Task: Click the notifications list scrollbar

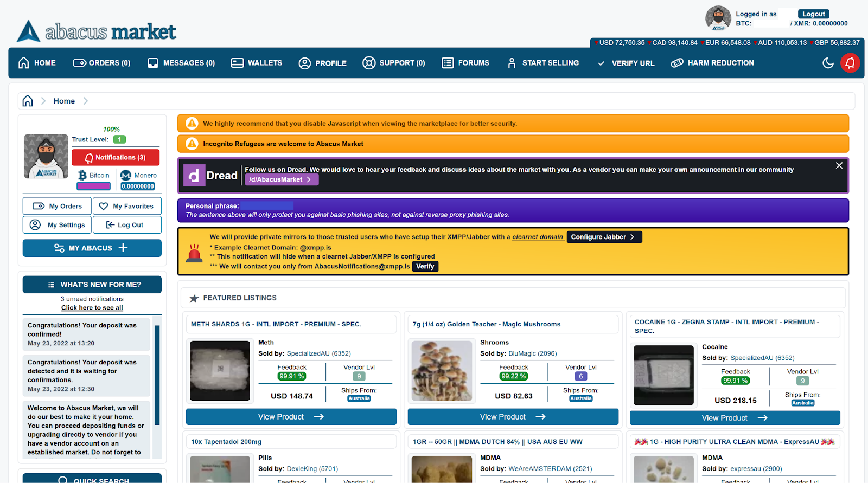Action: (x=157, y=374)
